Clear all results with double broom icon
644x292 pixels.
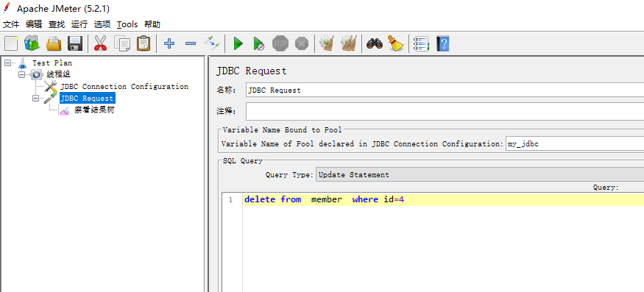coord(348,43)
